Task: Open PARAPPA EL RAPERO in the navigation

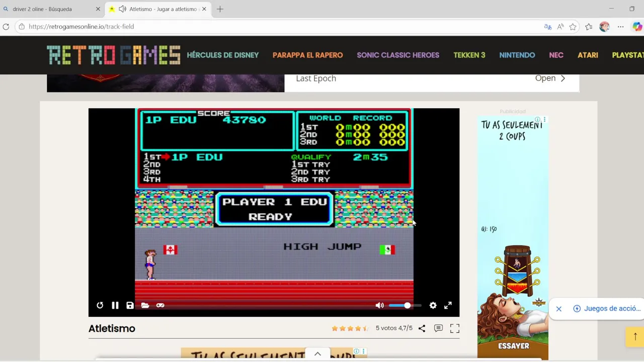Action: pyautogui.click(x=307, y=55)
